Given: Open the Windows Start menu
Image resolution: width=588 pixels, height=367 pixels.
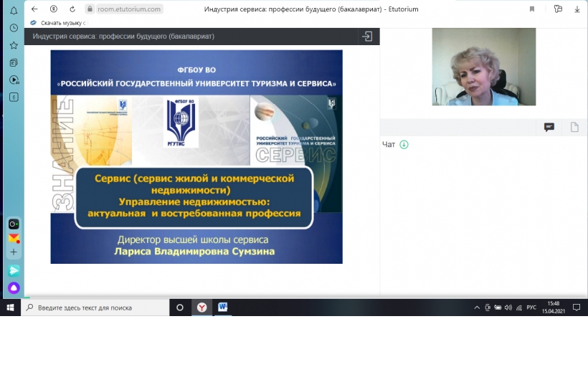Looking at the screenshot, I should tap(10, 308).
